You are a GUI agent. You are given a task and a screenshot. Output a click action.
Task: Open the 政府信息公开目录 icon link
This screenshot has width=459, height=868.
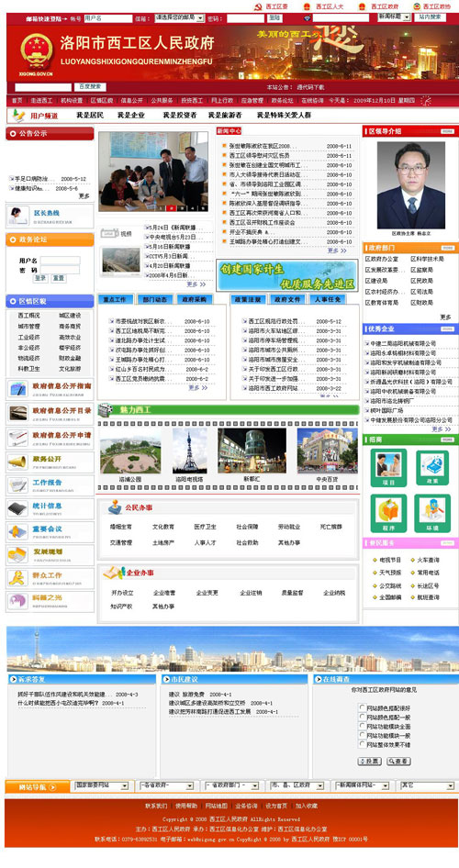coord(17,412)
